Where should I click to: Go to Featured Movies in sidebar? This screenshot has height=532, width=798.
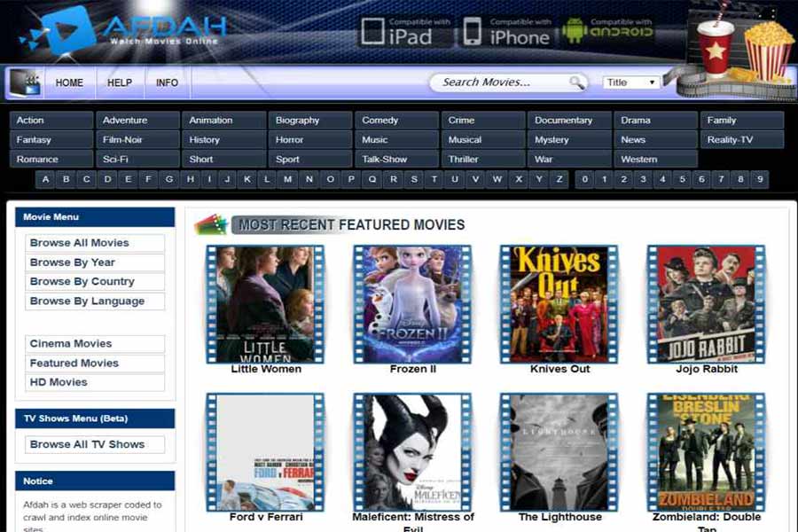click(x=95, y=363)
